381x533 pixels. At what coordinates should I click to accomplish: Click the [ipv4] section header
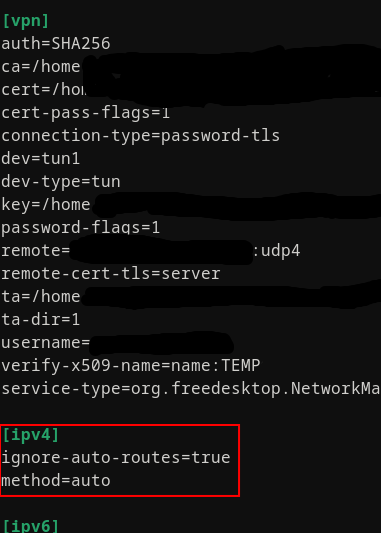[x=31, y=435]
